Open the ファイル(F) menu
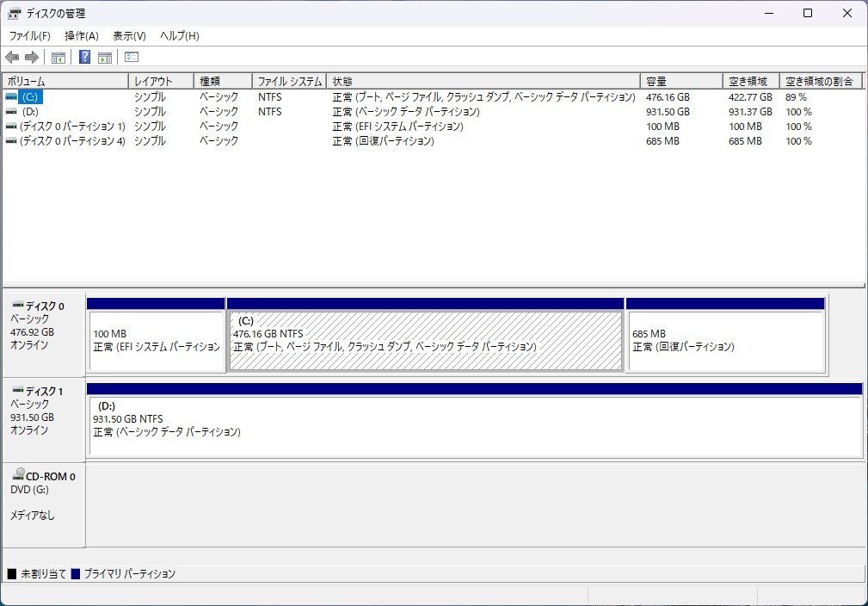This screenshot has height=606, width=868. tap(30, 36)
